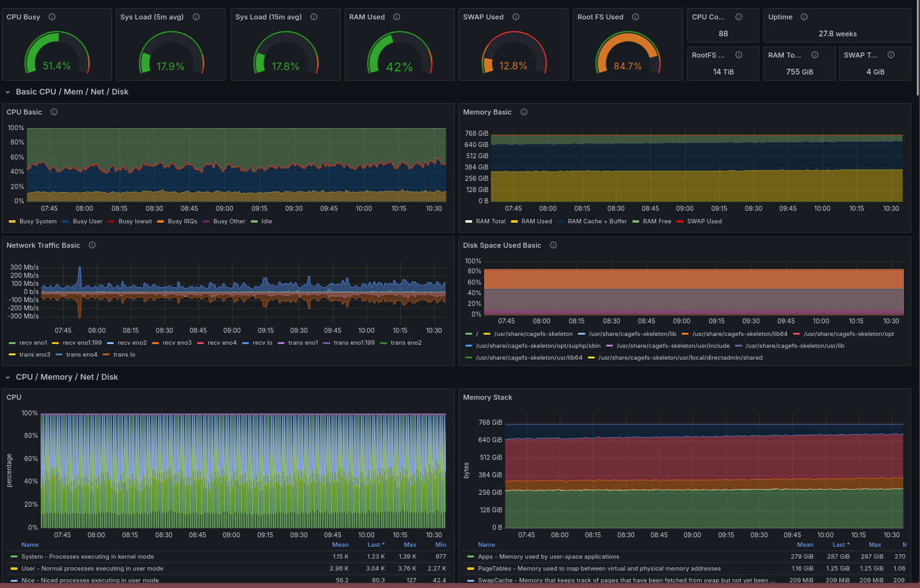The image size is (920, 588).
Task: Click the RAM Used info icon
Action: [x=397, y=17]
